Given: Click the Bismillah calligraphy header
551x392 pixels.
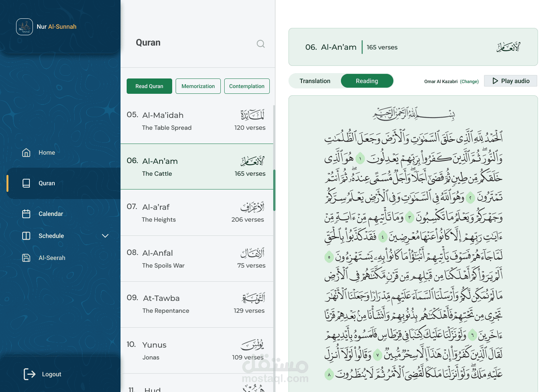Looking at the screenshot, I should (x=414, y=114).
